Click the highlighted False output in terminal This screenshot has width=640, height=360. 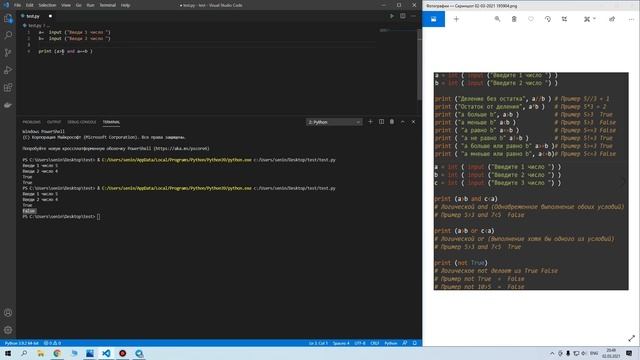(29, 211)
